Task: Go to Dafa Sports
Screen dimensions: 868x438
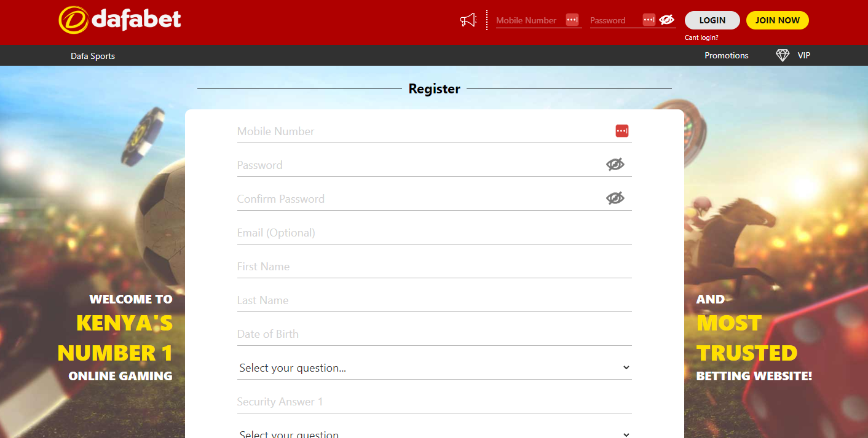Action: coord(93,56)
